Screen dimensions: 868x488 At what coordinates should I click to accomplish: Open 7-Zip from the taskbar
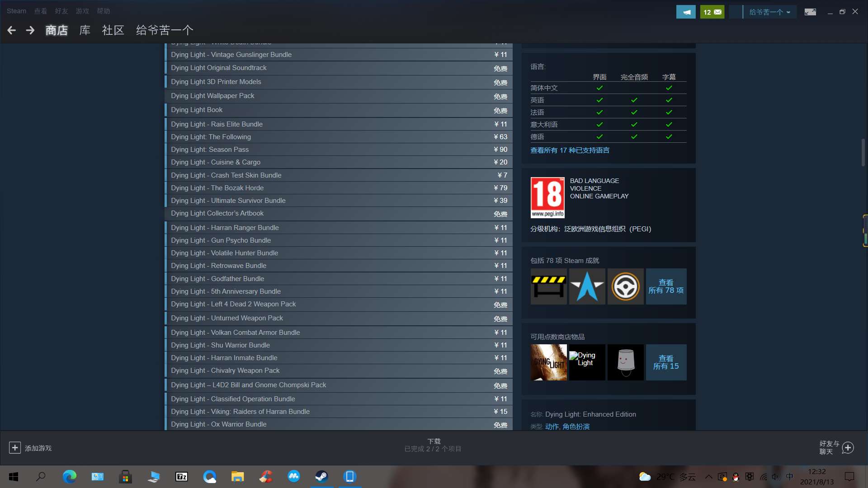tap(181, 477)
